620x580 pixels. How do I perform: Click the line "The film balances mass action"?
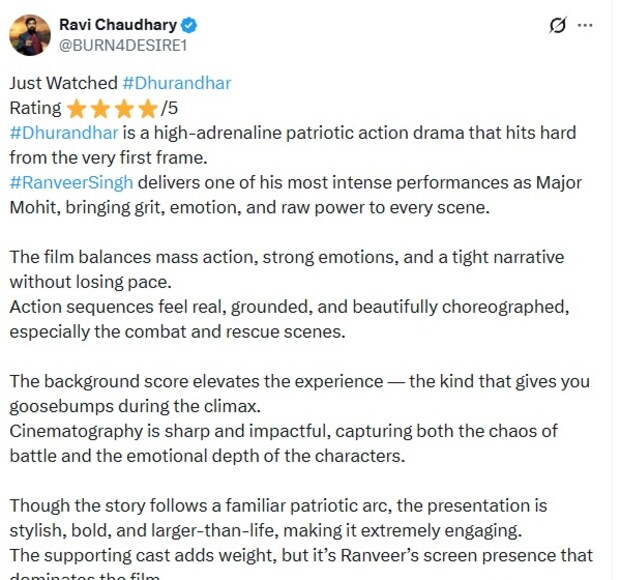286,257
